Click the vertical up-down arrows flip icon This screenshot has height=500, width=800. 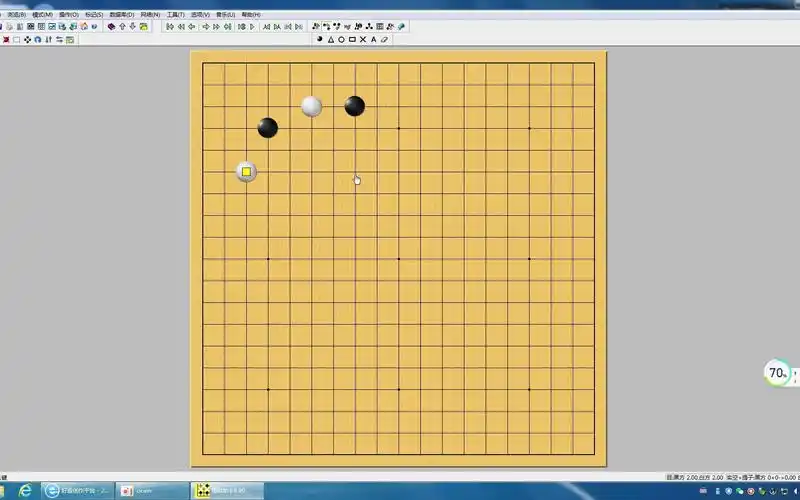(x=48, y=39)
